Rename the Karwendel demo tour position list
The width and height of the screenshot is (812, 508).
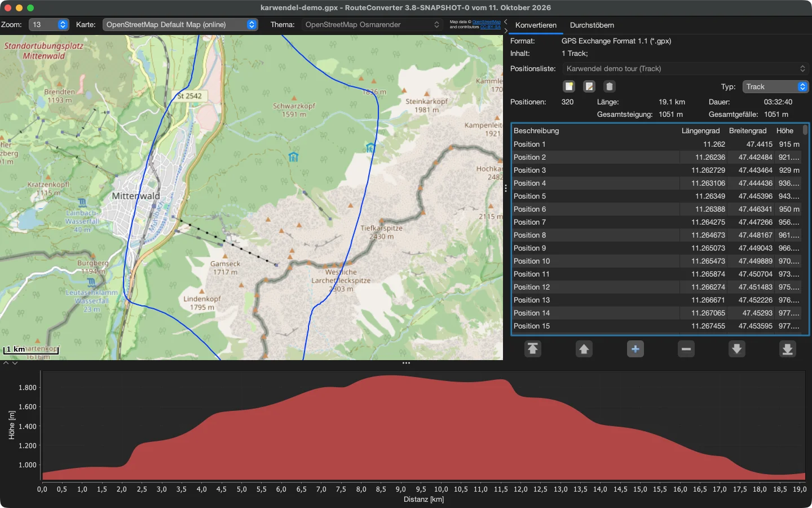tap(589, 86)
